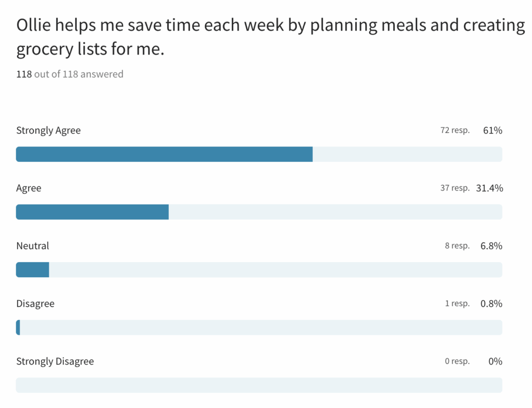The image size is (532, 408).
Task: Select the "Disagree" answer label
Action: pos(35,303)
